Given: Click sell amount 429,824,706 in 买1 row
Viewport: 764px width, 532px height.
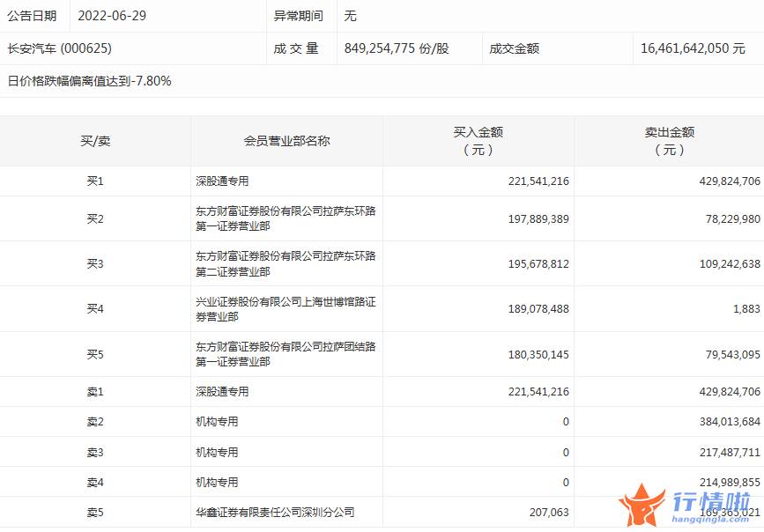Looking at the screenshot, I should tap(730, 181).
